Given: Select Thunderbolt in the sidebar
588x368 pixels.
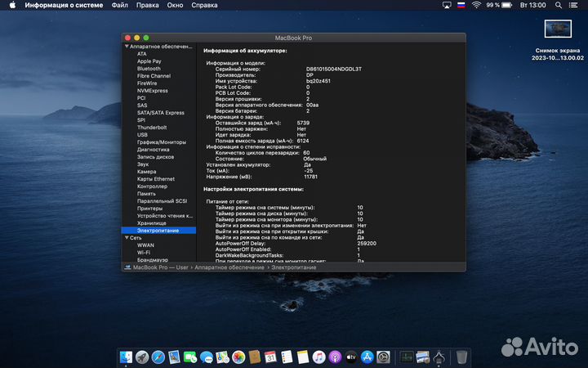Looking at the screenshot, I should (x=152, y=128).
